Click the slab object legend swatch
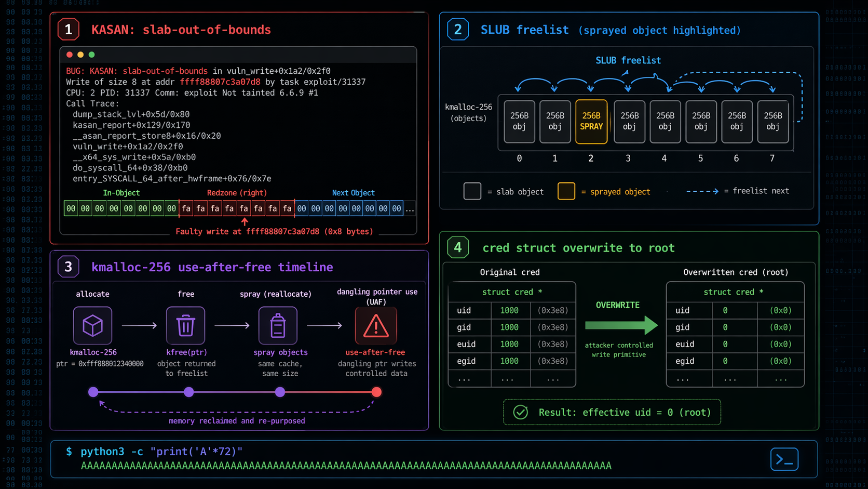The image size is (868, 489). [x=472, y=191]
